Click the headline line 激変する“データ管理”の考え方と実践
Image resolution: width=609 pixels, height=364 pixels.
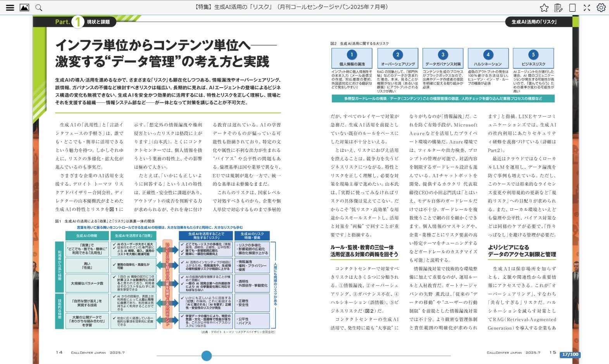[x=162, y=61]
